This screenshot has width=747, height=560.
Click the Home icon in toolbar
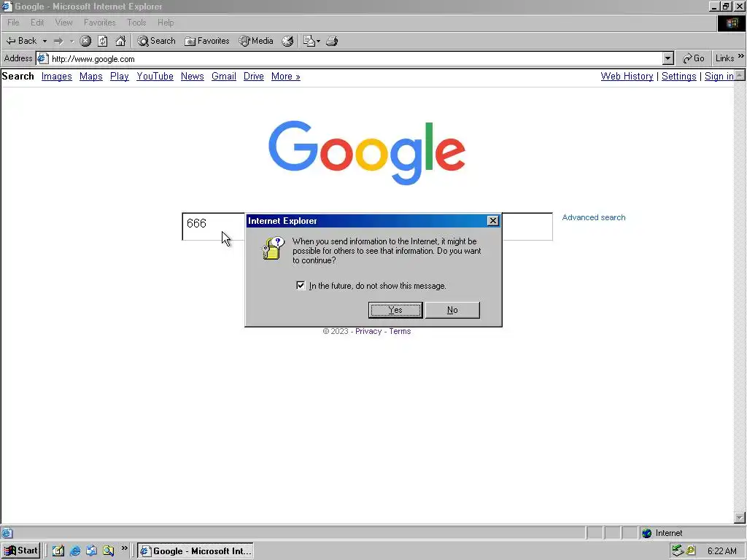(120, 41)
